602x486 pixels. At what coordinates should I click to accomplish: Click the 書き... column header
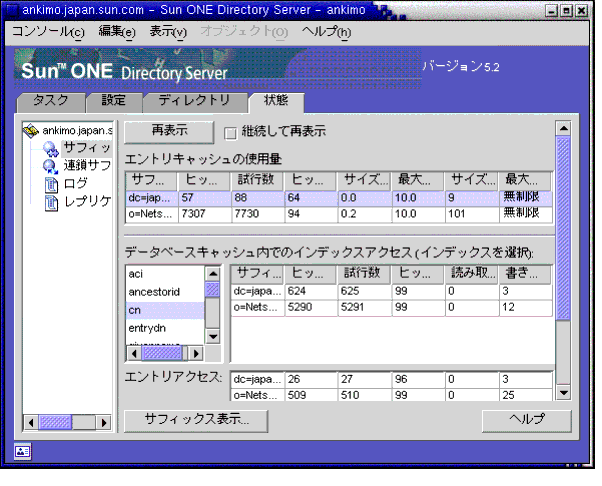pos(526,273)
